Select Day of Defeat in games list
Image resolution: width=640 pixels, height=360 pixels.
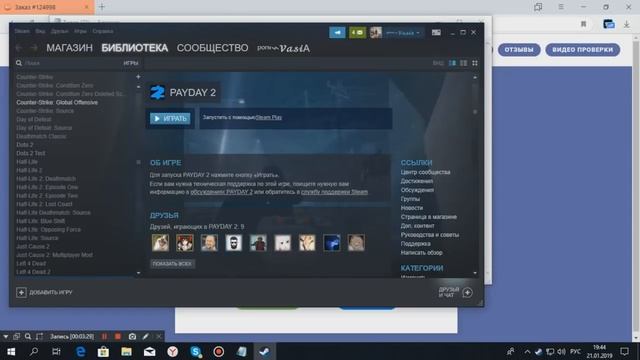(x=34, y=119)
